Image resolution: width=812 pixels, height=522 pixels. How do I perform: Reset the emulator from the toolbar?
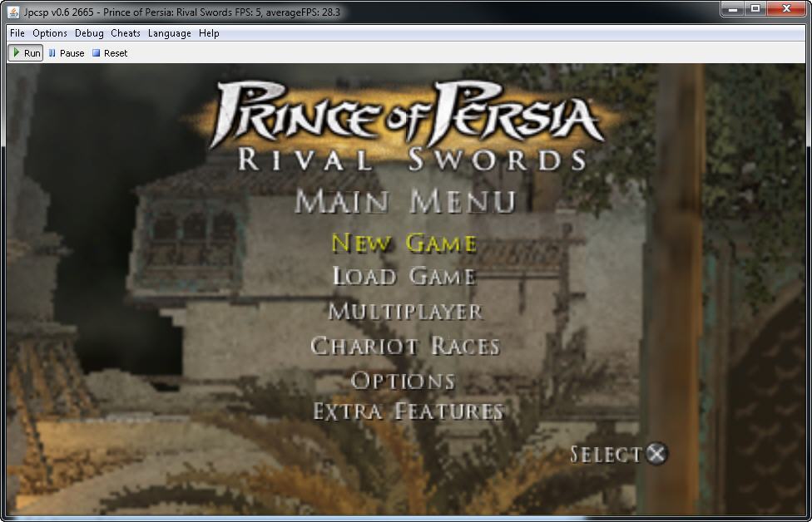(110, 52)
